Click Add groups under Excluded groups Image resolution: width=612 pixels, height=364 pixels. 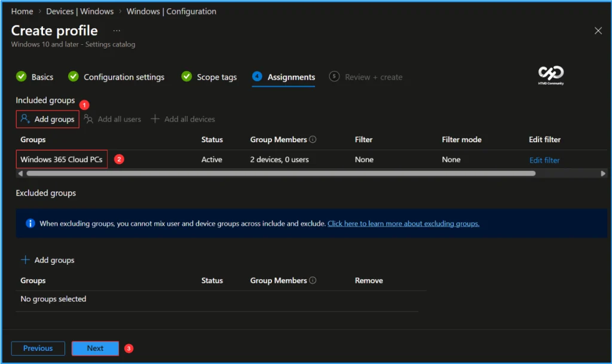click(x=54, y=260)
